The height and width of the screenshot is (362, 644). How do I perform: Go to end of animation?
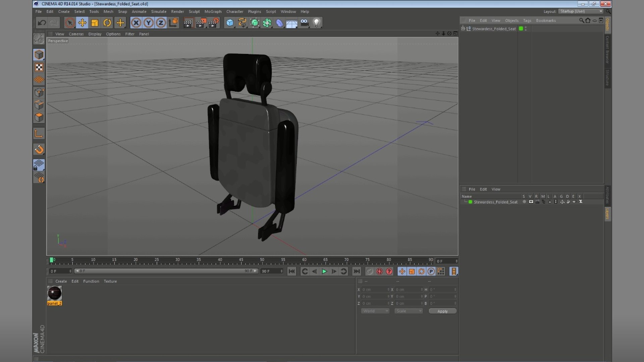click(356, 271)
